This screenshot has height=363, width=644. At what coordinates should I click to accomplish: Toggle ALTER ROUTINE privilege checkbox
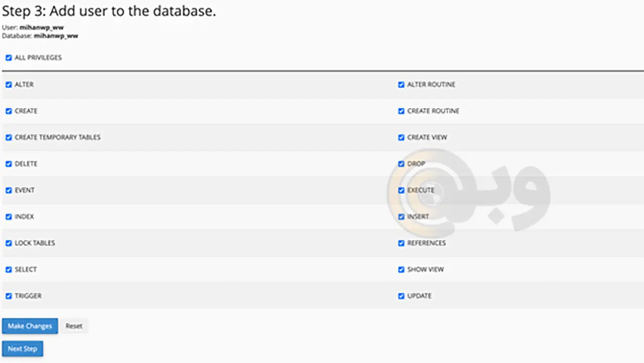coord(401,85)
